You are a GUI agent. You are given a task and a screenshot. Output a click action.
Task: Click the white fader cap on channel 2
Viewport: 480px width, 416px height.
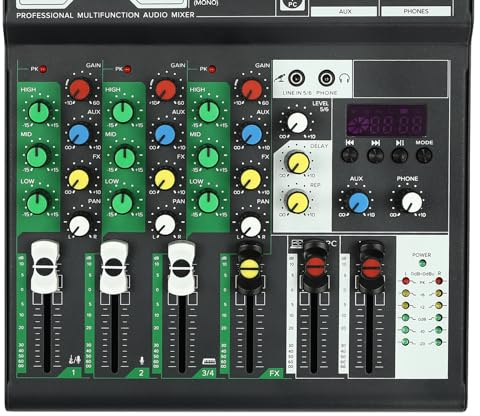[x=114, y=268]
